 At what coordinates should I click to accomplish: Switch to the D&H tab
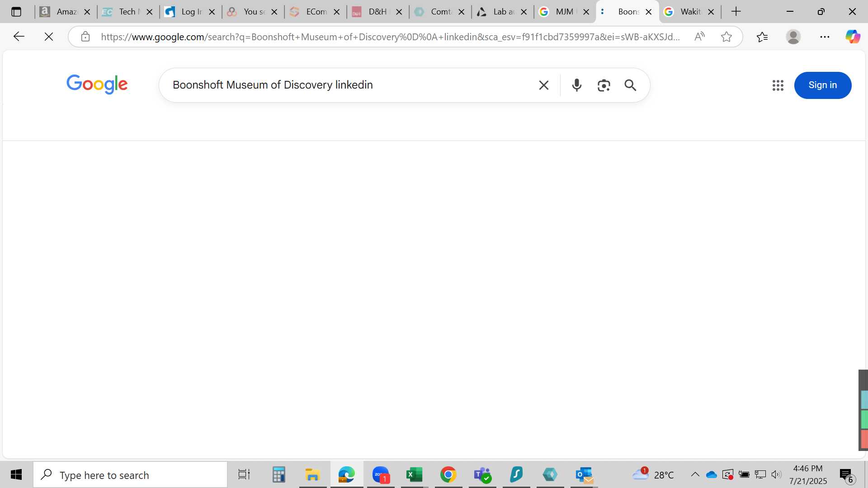pyautogui.click(x=377, y=12)
